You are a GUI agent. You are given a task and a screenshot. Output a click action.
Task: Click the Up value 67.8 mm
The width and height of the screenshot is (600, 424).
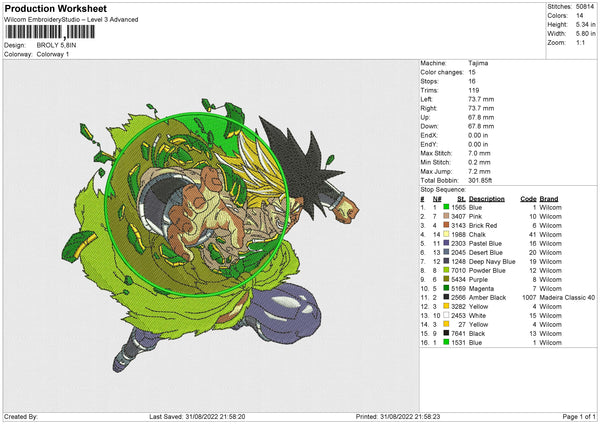(x=481, y=117)
